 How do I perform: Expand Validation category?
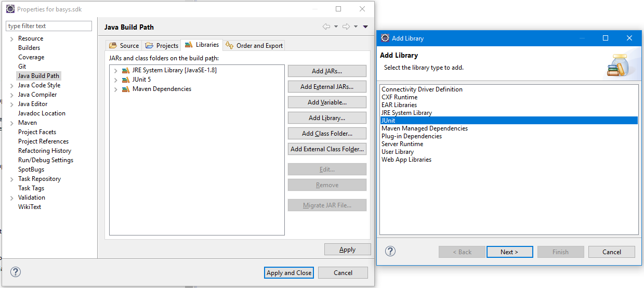point(11,198)
